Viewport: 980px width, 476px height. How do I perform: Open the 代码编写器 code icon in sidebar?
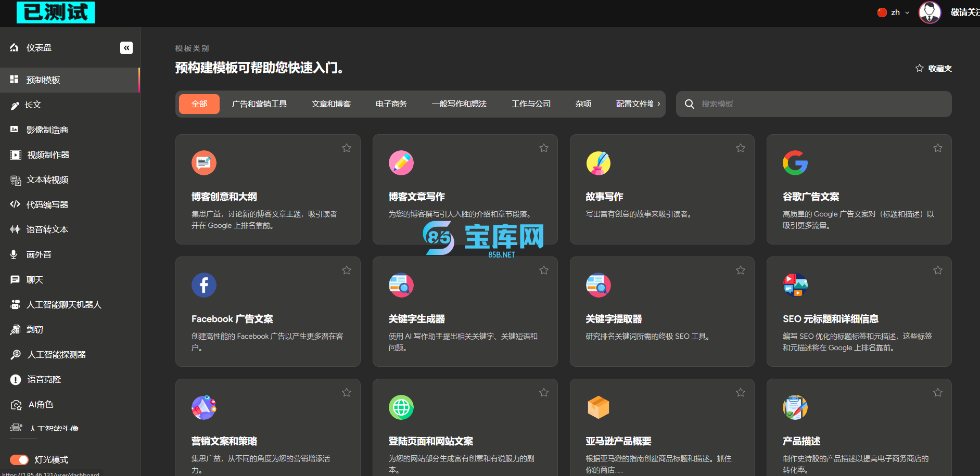(x=15, y=204)
